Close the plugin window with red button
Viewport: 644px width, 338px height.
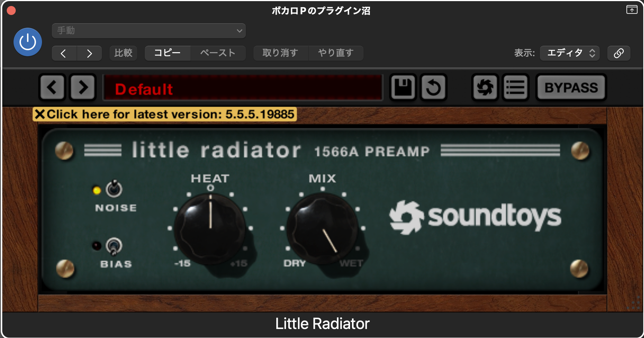(x=11, y=10)
